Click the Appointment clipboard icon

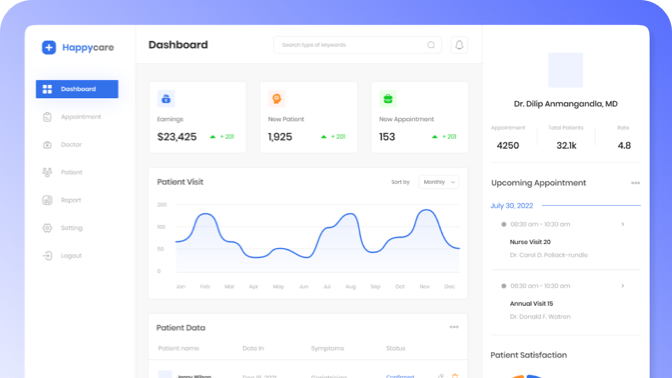tap(47, 117)
